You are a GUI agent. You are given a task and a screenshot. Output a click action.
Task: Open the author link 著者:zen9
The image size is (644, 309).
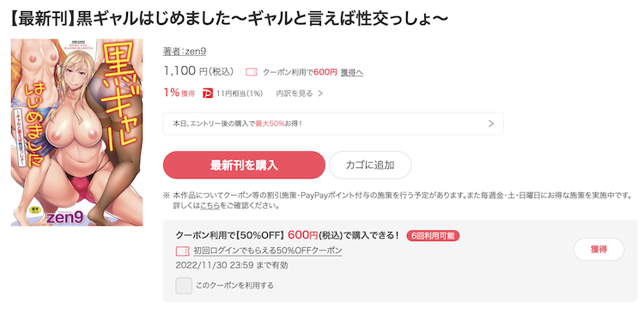tap(185, 51)
